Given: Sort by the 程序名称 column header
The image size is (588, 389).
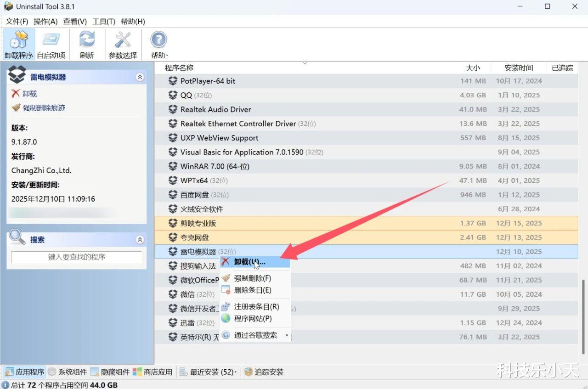Looking at the screenshot, I should (x=305, y=68).
